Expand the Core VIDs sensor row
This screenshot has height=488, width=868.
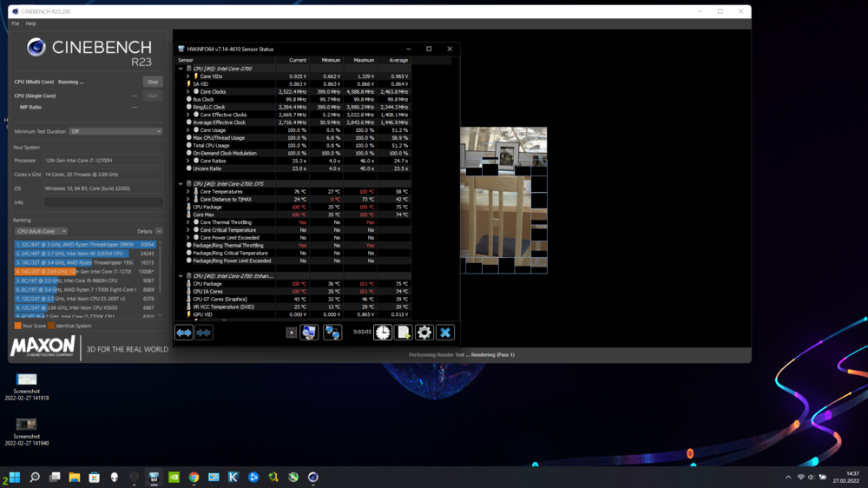[188, 76]
